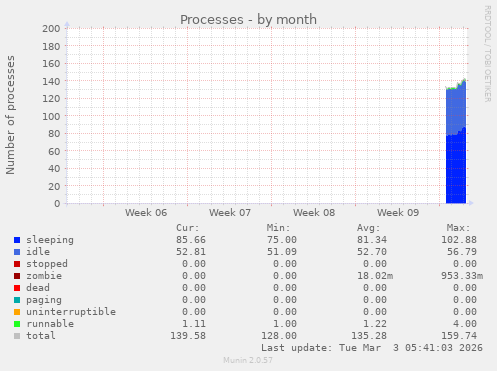Click sleeping max value 102.88
This screenshot has width=497, height=371.
459,240
